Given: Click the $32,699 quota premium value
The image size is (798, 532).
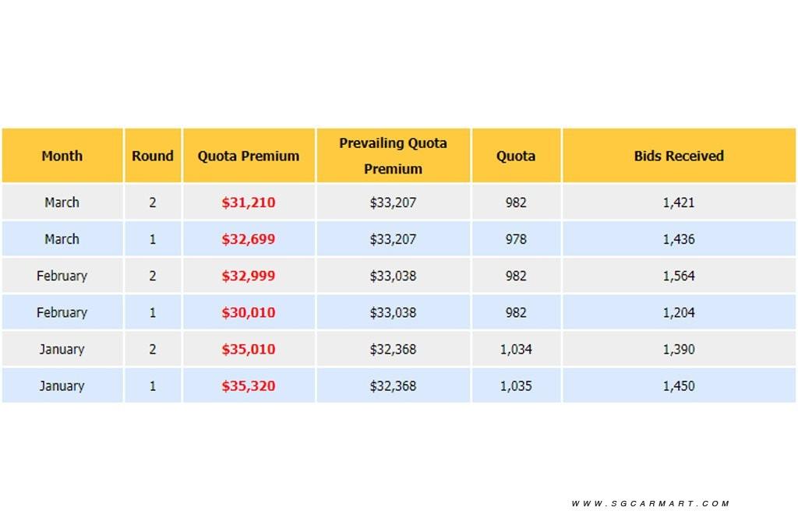Looking at the screenshot, I should pyautogui.click(x=249, y=239).
